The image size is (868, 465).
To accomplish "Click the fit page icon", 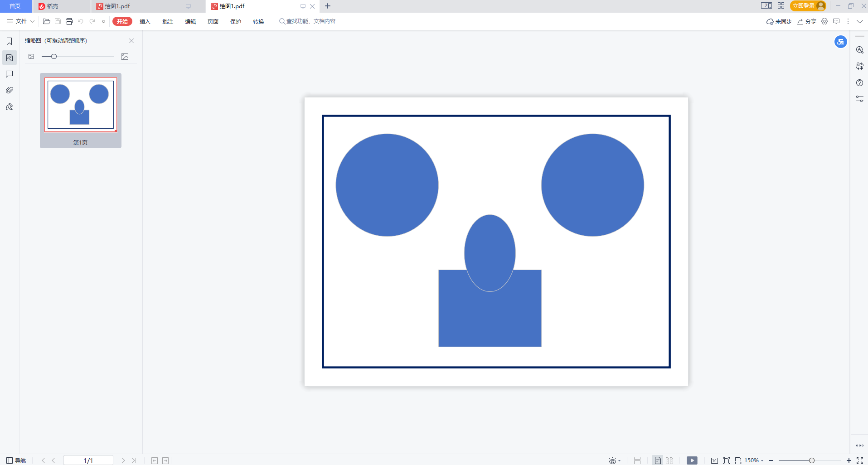I will click(x=727, y=460).
